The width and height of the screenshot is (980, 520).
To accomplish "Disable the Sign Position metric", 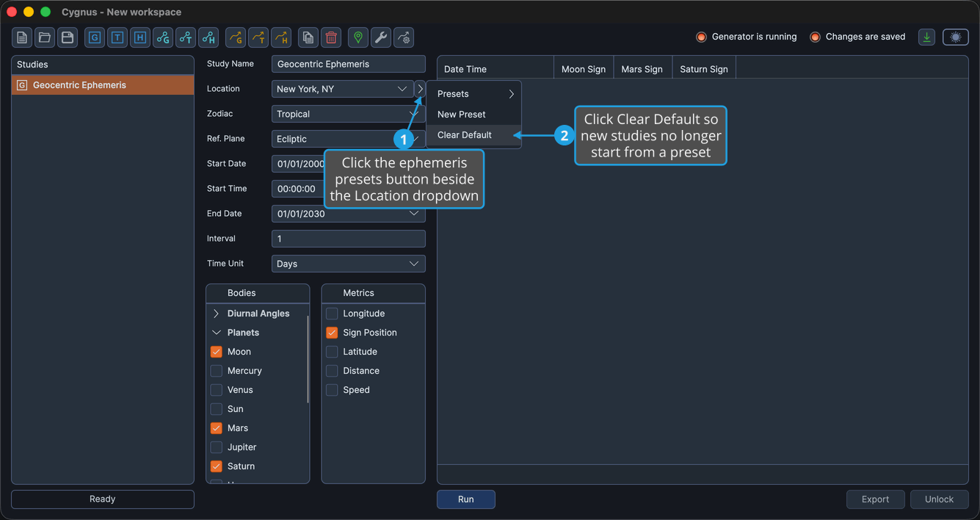I will [x=332, y=333].
